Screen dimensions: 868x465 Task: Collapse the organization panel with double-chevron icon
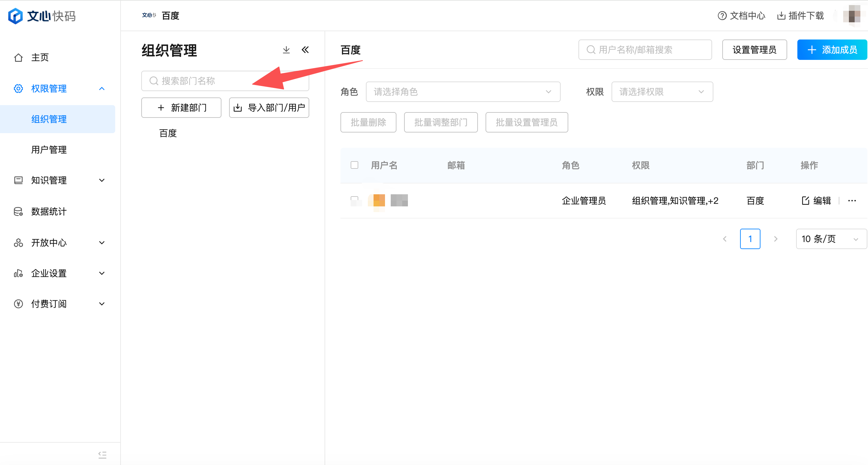click(305, 50)
